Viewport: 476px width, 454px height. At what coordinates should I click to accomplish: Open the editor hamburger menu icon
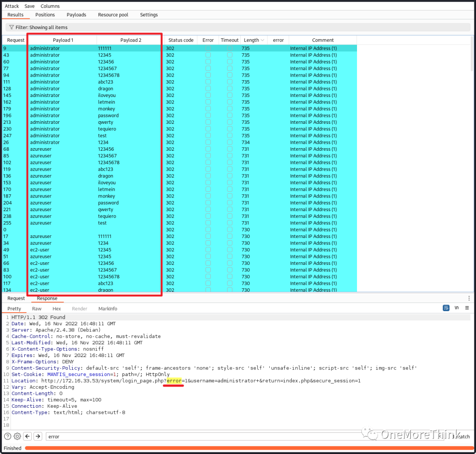467,308
